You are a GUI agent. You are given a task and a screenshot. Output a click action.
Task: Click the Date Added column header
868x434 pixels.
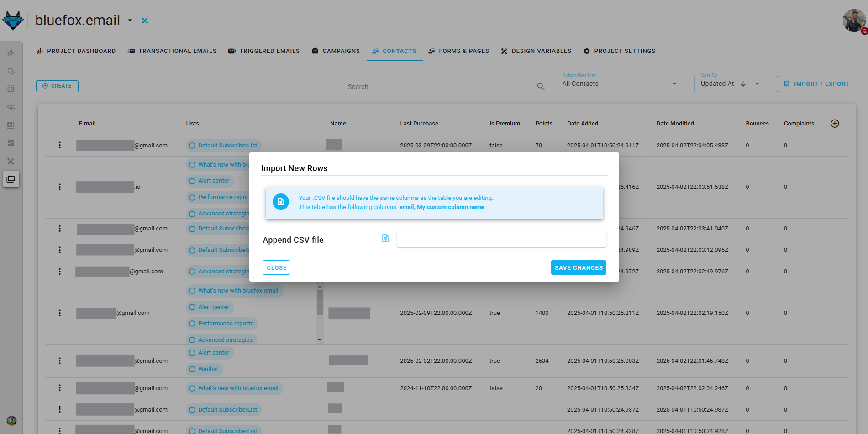(582, 124)
